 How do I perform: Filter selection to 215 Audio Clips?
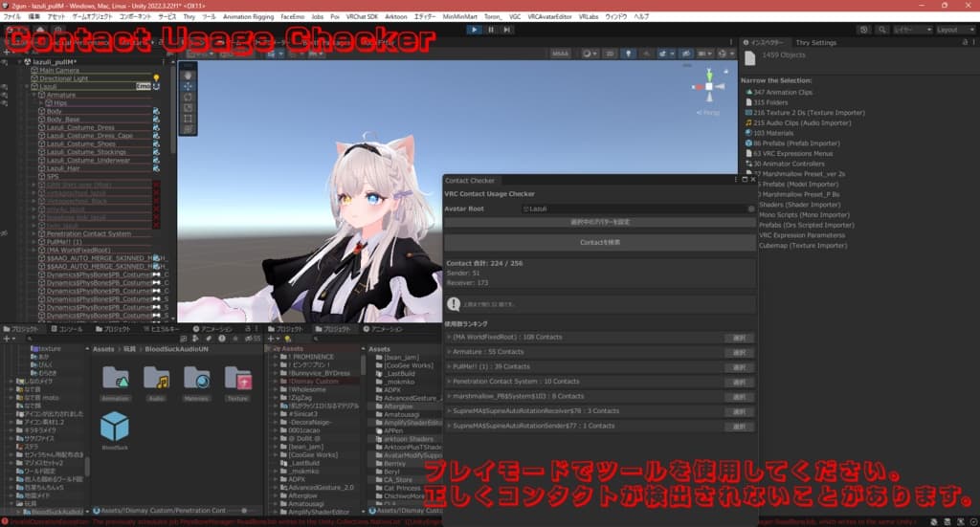[x=797, y=123]
